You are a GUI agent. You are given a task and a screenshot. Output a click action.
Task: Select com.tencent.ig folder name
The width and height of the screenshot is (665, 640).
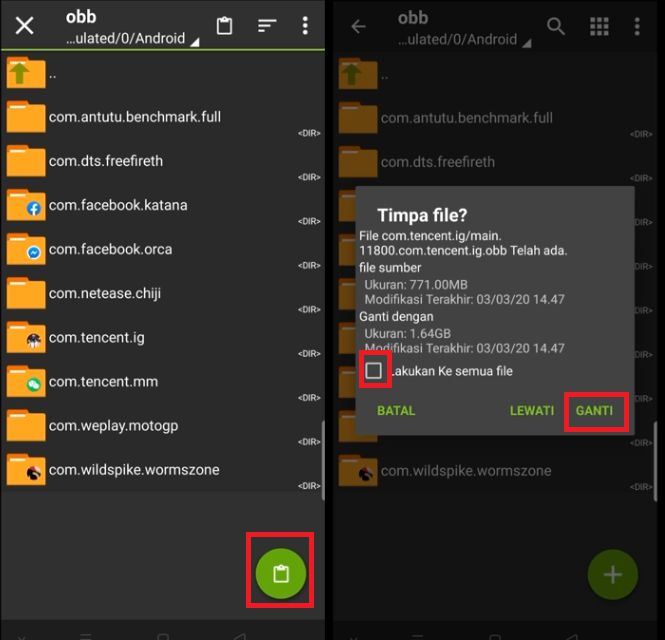[97, 338]
